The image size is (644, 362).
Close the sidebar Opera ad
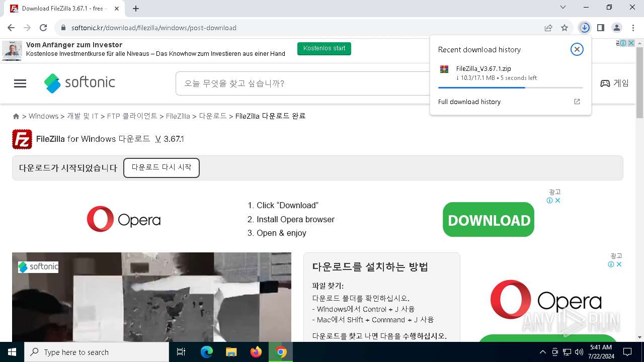(x=619, y=264)
